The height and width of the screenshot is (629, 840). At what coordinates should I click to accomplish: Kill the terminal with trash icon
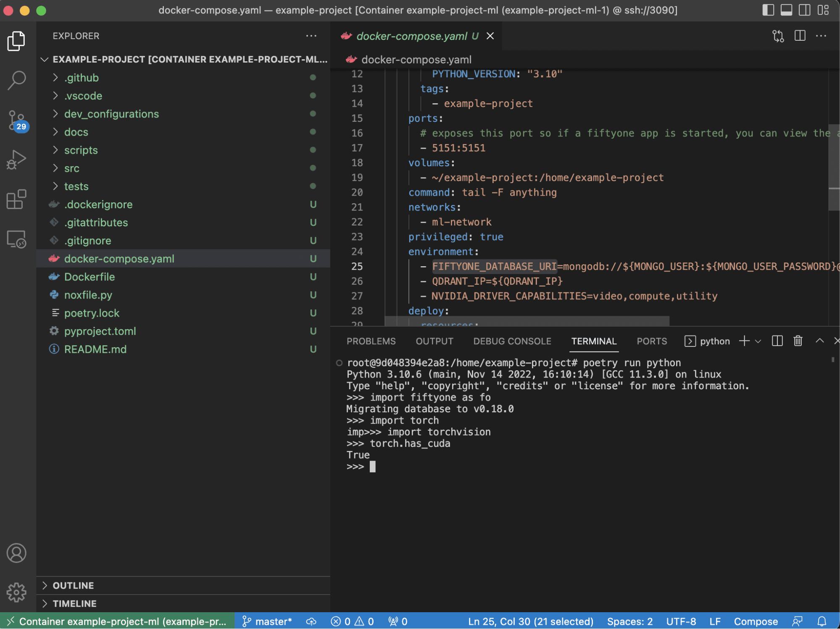pyautogui.click(x=798, y=341)
